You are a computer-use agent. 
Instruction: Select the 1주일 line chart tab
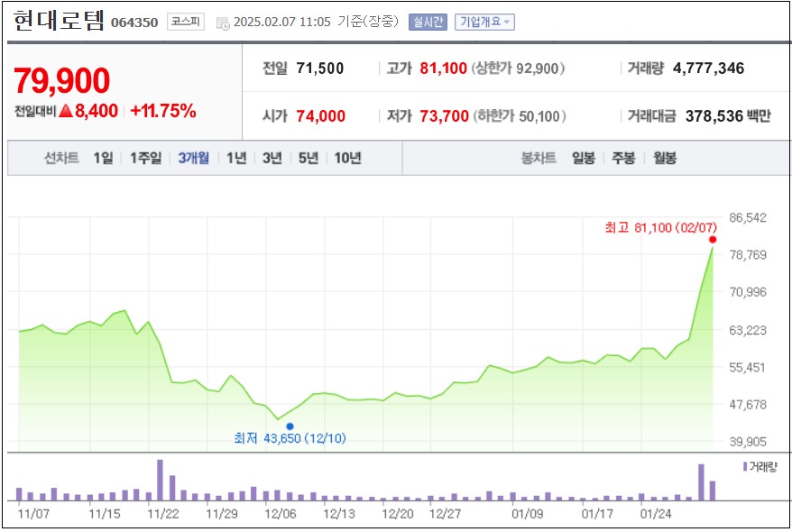point(145,158)
